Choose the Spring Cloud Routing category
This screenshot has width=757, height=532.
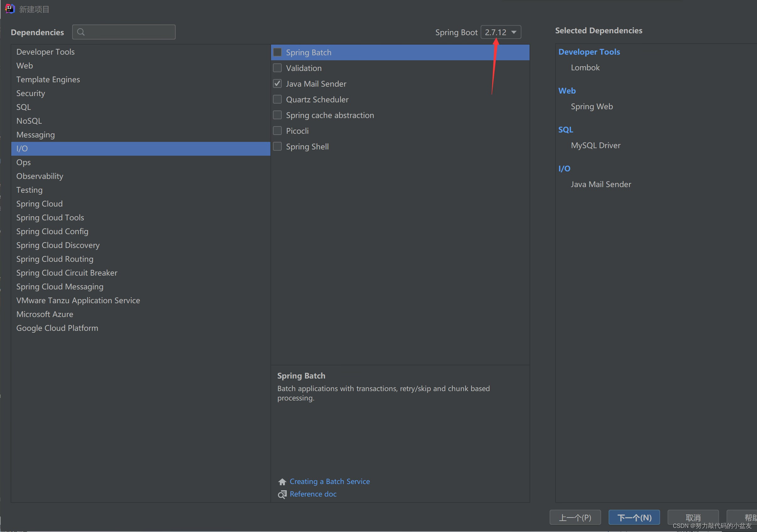[55, 259]
